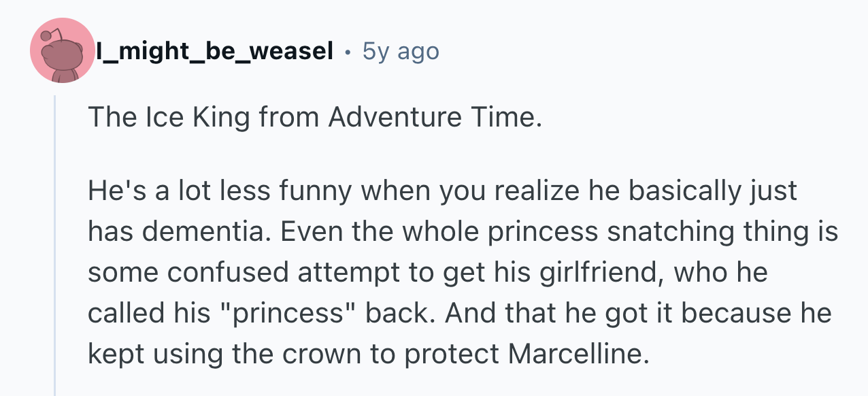Collapse the comment using the thread line
868x396 pixels.
[55, 245]
